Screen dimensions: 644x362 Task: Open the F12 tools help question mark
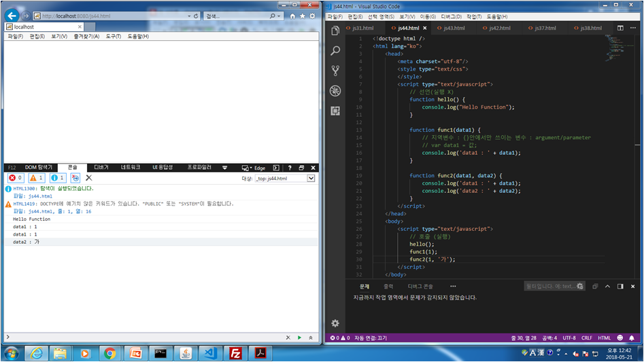[x=290, y=168]
